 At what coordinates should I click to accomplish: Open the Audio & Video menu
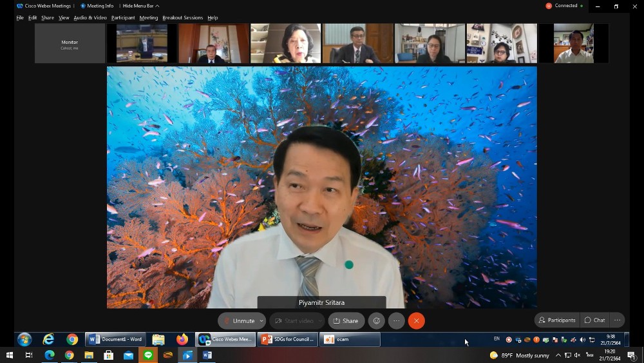click(x=90, y=17)
